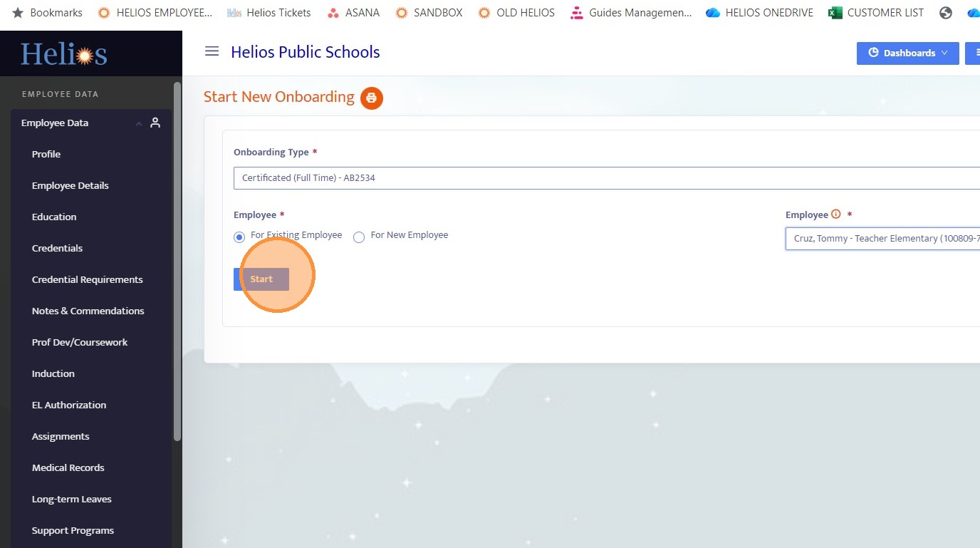Open the HELIOS ONEDRIVE bookmark
The image size is (980, 548).
click(x=759, y=12)
